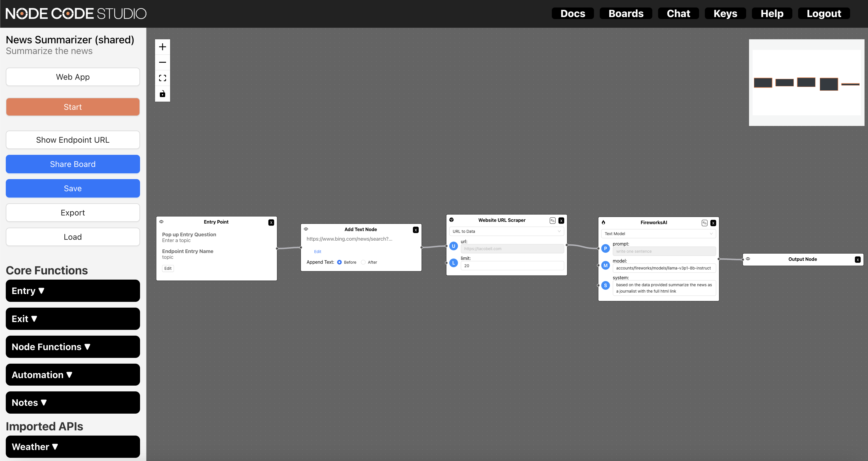Open the Text Model dropdown
Image resolution: width=868 pixels, height=461 pixels.
point(658,233)
